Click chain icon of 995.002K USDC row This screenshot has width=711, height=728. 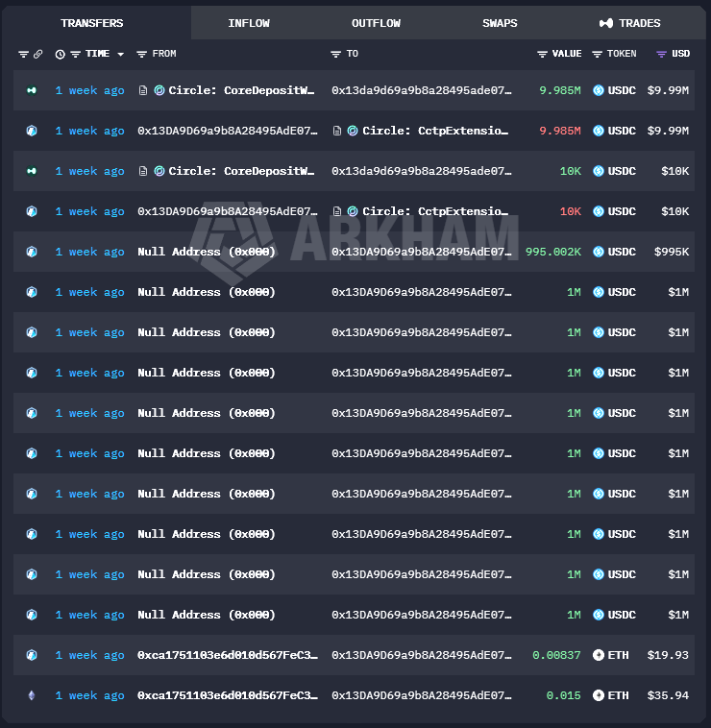coord(32,252)
